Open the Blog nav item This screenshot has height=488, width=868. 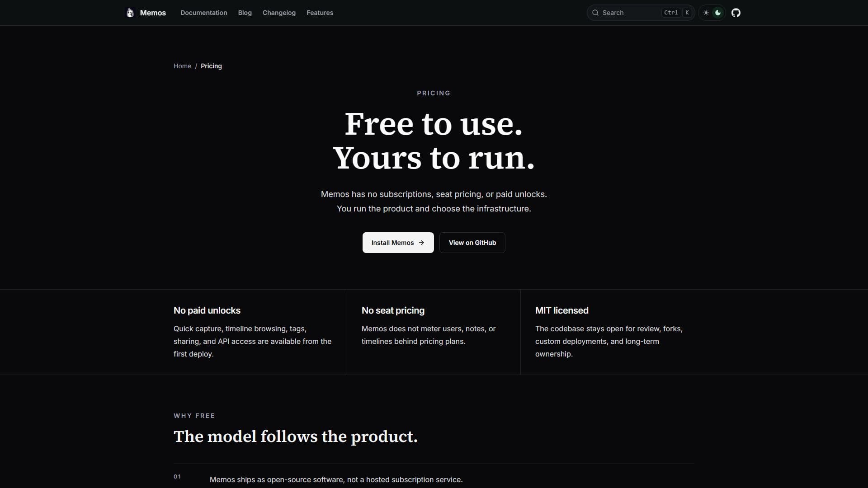(x=245, y=13)
